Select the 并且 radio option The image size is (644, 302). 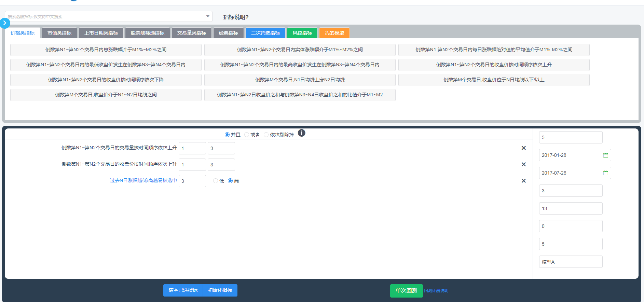pyautogui.click(x=227, y=135)
